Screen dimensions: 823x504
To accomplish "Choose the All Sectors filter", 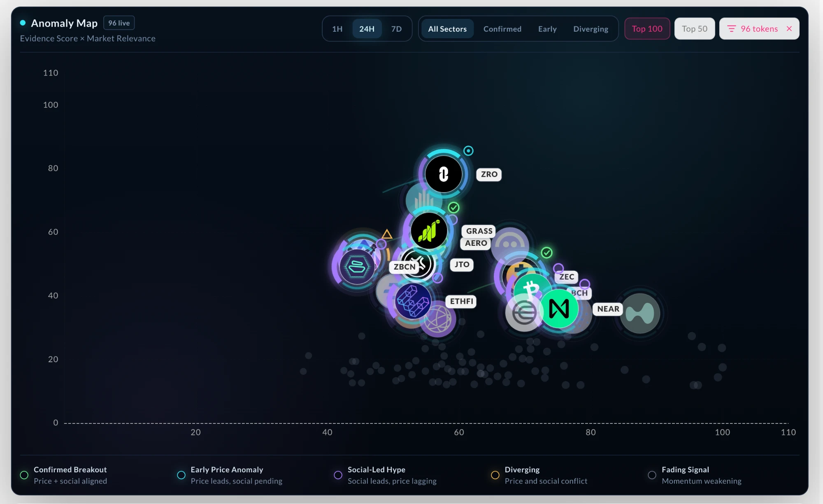I will pyautogui.click(x=447, y=29).
